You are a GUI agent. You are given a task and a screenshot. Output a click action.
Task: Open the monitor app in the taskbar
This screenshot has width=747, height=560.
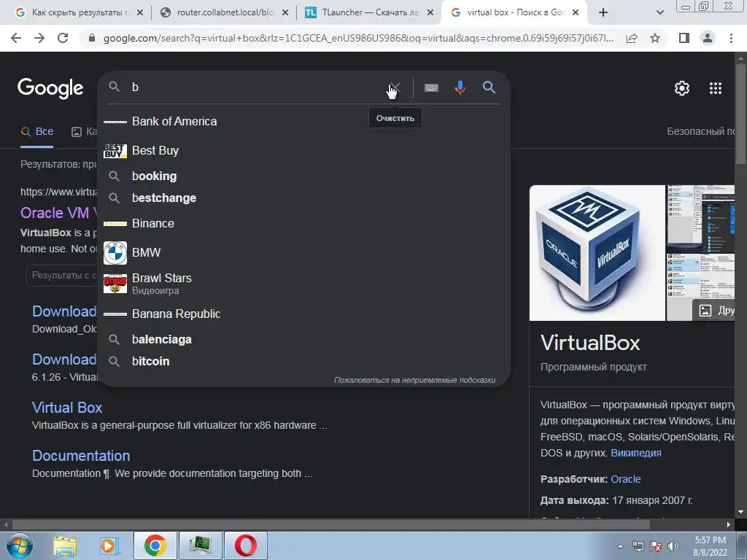[x=200, y=545]
